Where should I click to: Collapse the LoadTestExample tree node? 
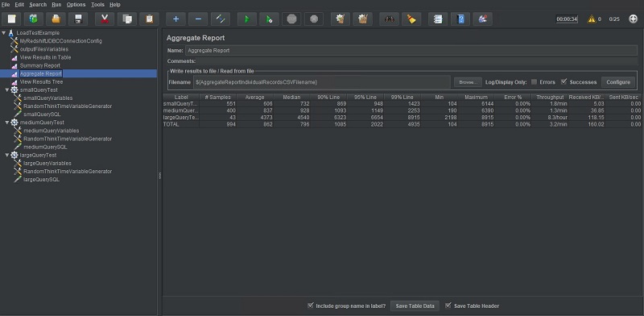(x=4, y=32)
